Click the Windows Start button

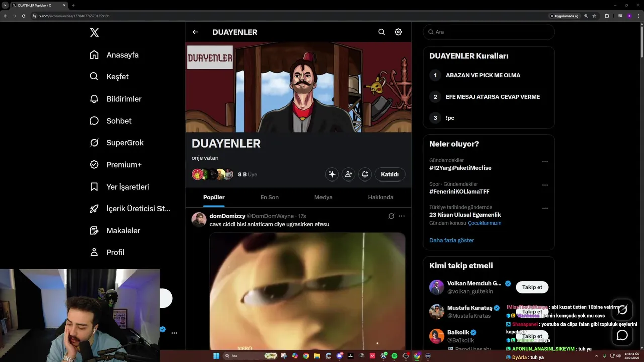(x=216, y=356)
